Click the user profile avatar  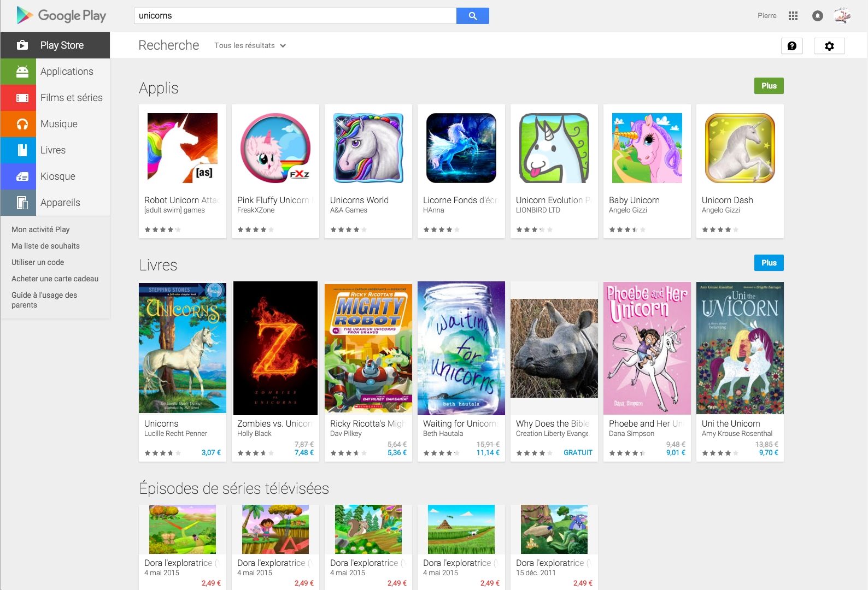coord(842,16)
